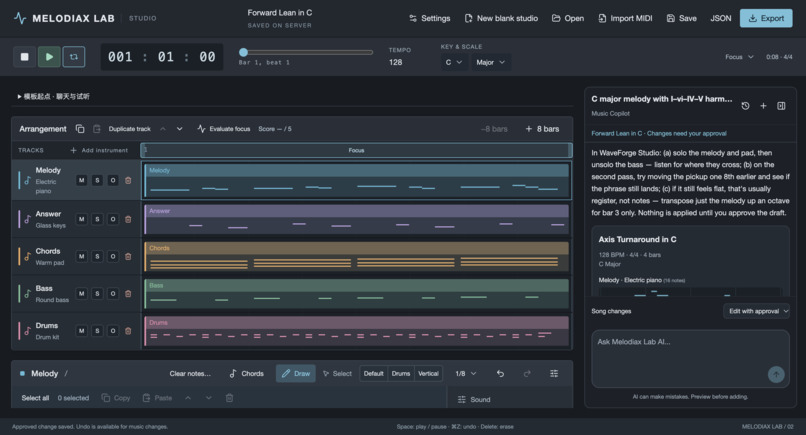Click the Export button

(x=766, y=19)
